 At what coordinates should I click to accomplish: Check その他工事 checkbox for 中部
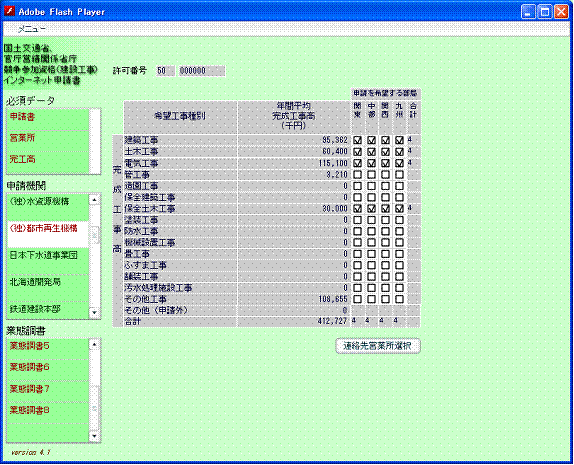(x=372, y=299)
